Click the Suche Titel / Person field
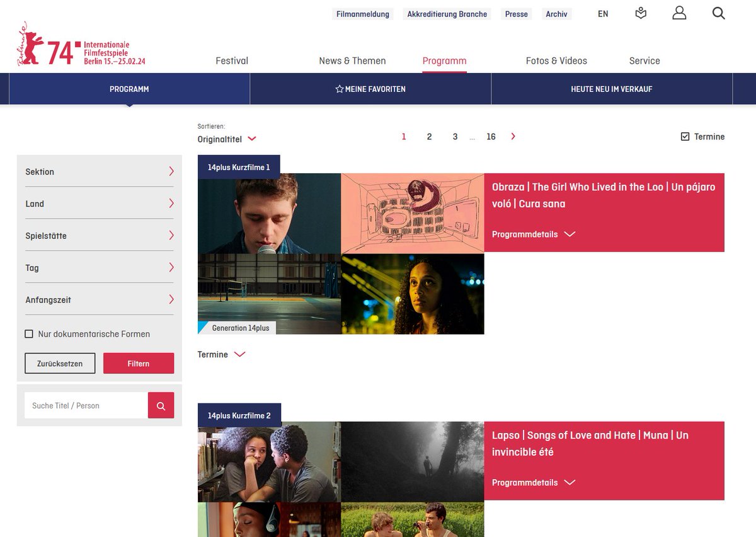 (x=86, y=405)
